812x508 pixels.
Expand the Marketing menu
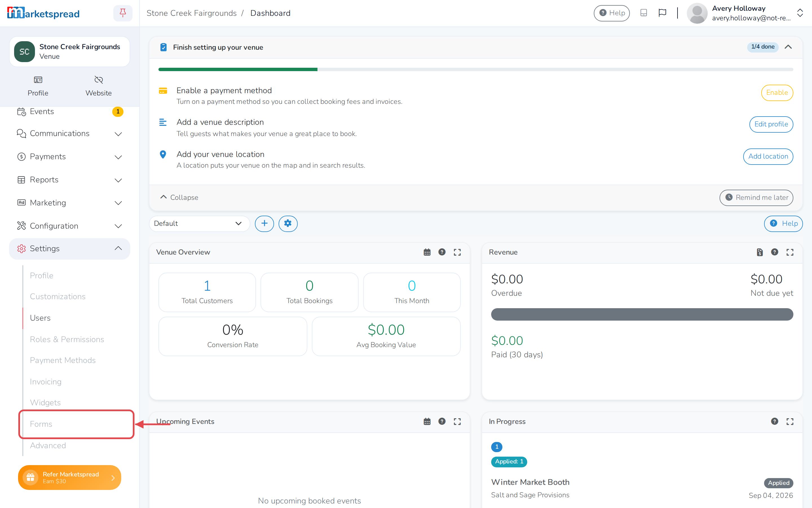tap(69, 203)
